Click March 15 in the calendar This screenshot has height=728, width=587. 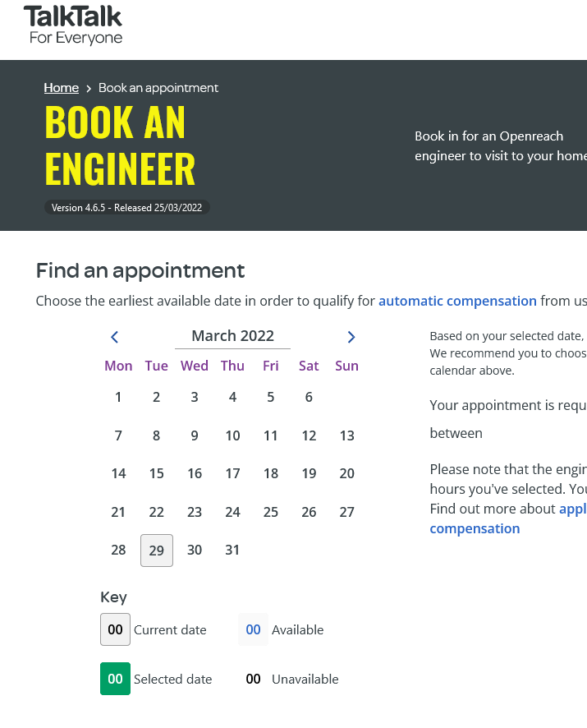[x=157, y=474]
